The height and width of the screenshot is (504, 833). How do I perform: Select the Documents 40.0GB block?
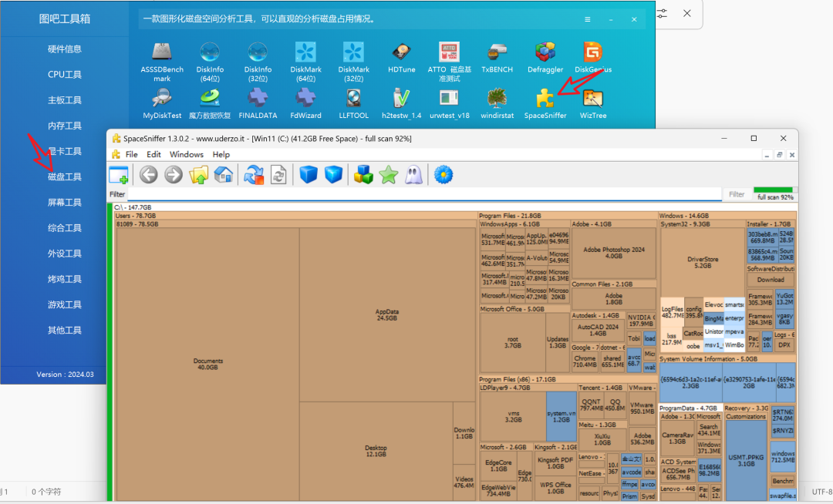[207, 364]
